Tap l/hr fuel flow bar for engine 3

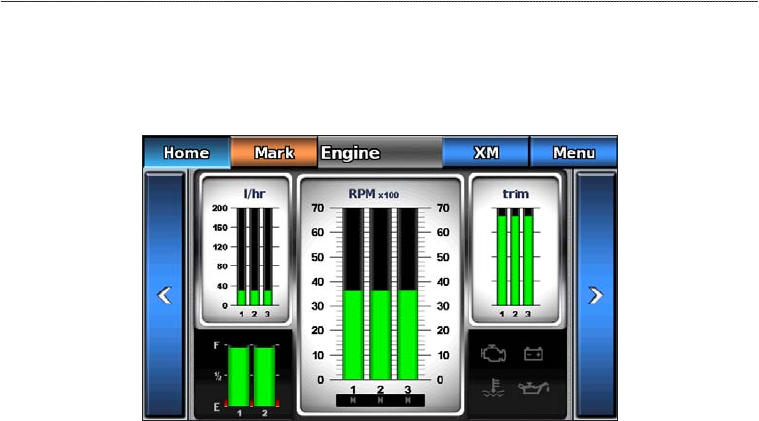tap(268, 257)
